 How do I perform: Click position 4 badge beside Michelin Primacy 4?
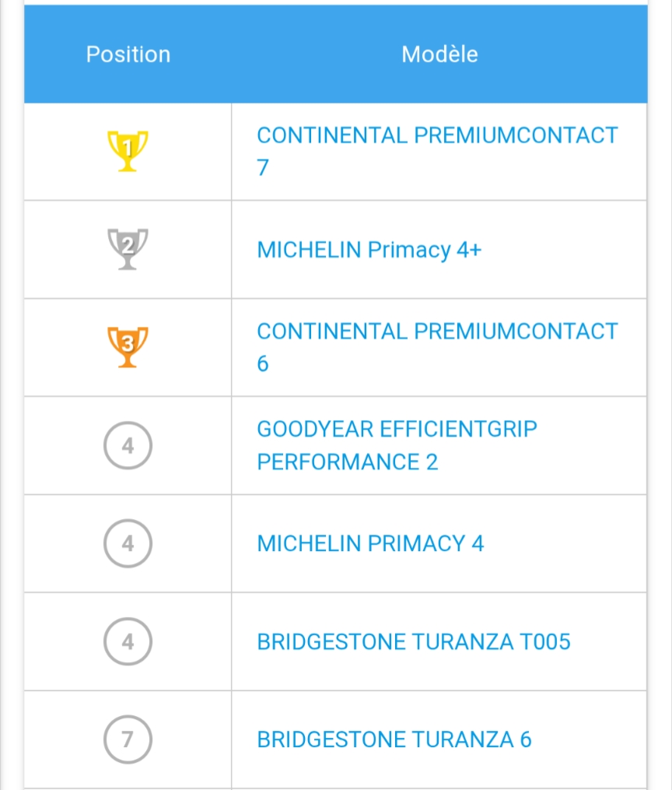(128, 543)
